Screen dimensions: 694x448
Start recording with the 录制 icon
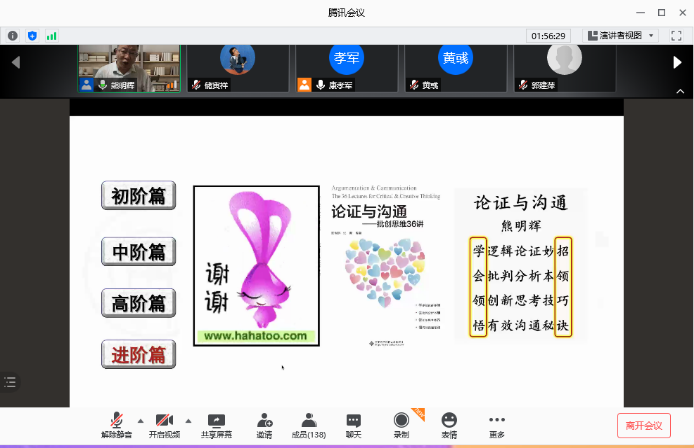tap(401, 424)
